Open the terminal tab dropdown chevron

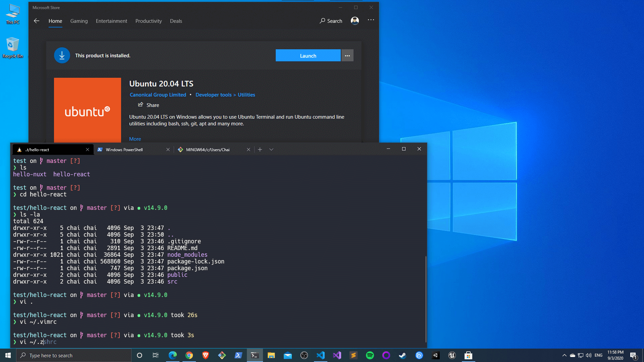(x=271, y=149)
